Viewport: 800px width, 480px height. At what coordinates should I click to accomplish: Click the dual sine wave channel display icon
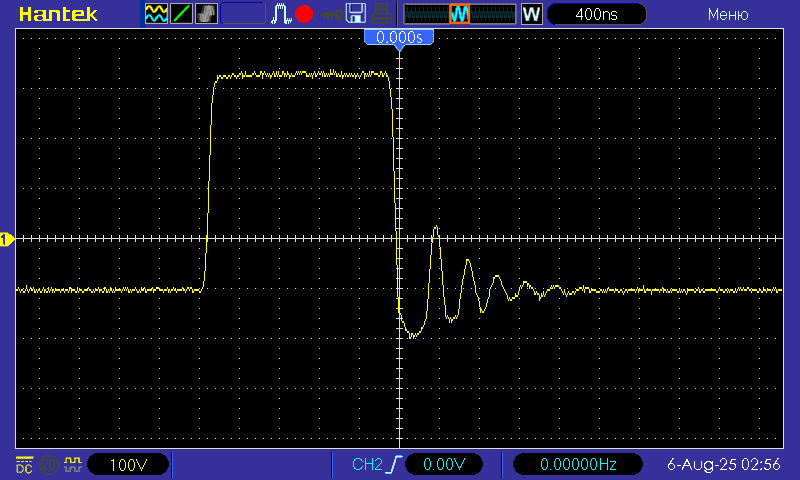pos(156,14)
